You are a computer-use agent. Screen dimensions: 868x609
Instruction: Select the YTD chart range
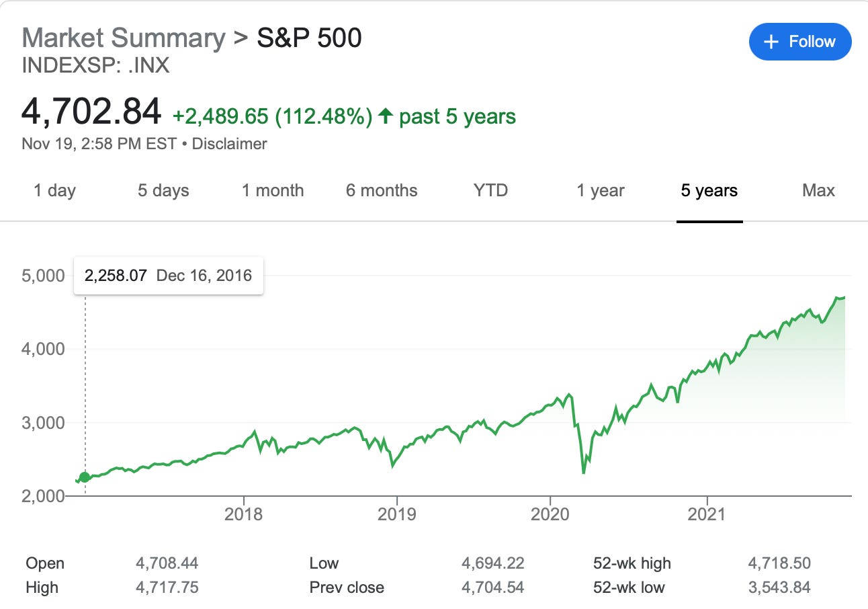(x=490, y=190)
